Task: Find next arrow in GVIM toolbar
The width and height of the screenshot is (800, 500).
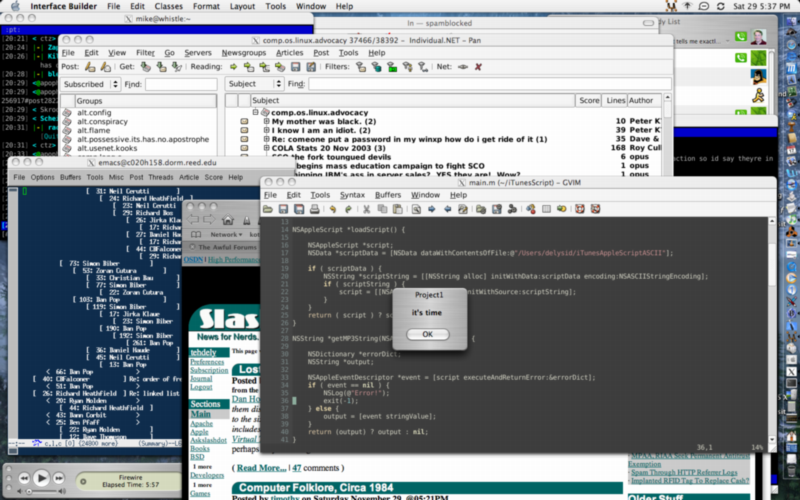Action: click(432, 209)
